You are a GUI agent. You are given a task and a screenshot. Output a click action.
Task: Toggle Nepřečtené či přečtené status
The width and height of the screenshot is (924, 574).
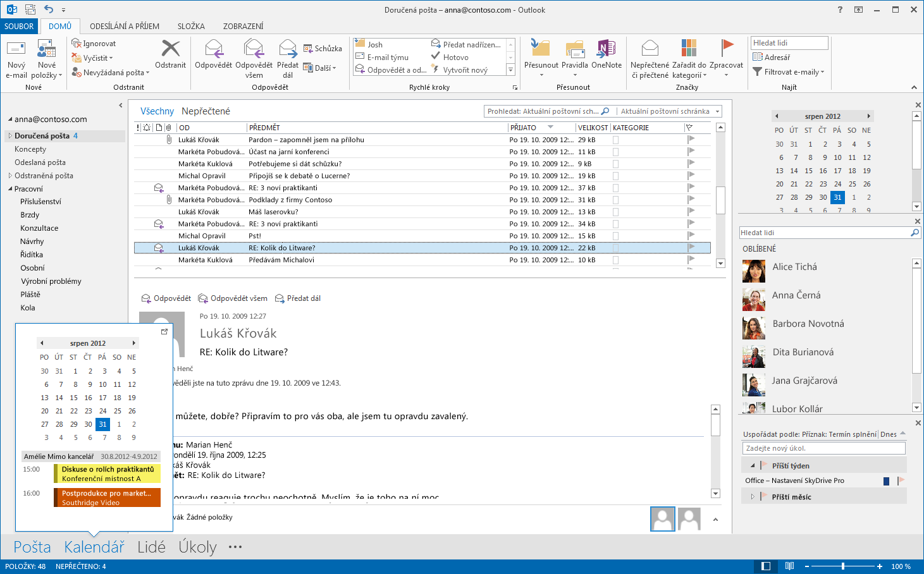(650, 59)
